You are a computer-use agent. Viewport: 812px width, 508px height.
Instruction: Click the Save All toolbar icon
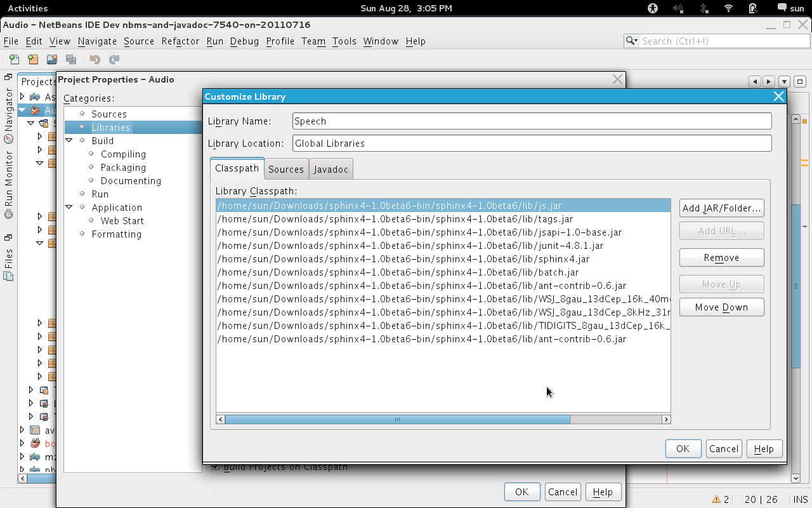(71, 60)
